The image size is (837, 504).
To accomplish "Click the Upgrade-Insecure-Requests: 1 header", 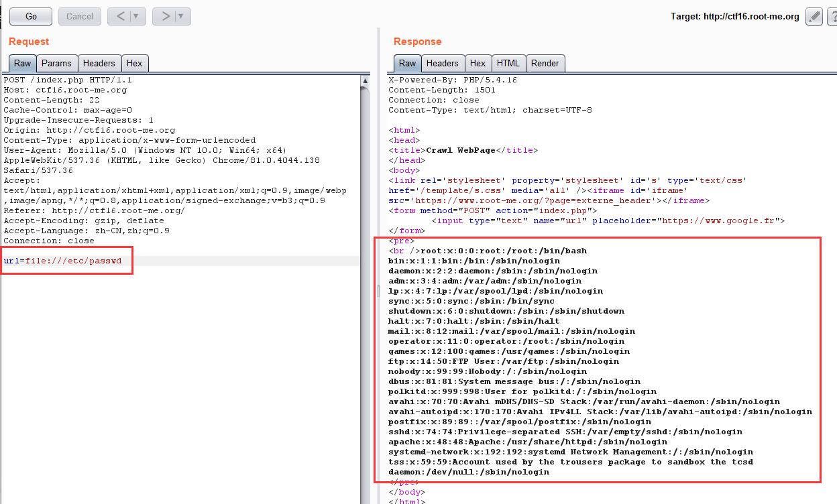I will tap(78, 120).
